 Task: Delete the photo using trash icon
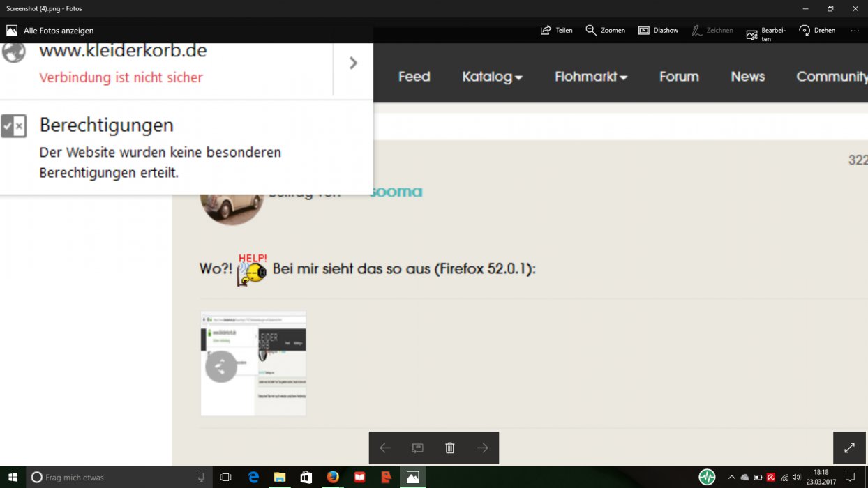450,448
